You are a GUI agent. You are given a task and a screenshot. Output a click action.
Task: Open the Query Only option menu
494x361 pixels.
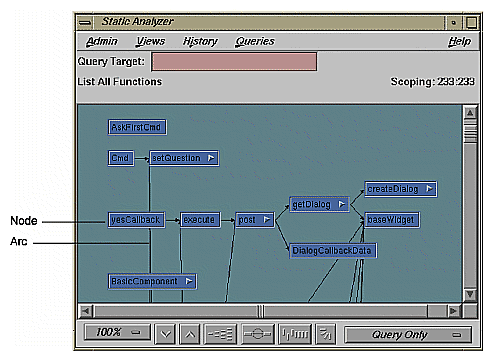[408, 335]
